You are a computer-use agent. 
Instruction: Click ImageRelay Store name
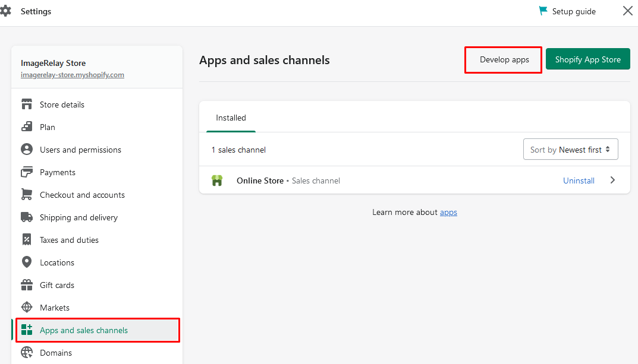(x=54, y=63)
